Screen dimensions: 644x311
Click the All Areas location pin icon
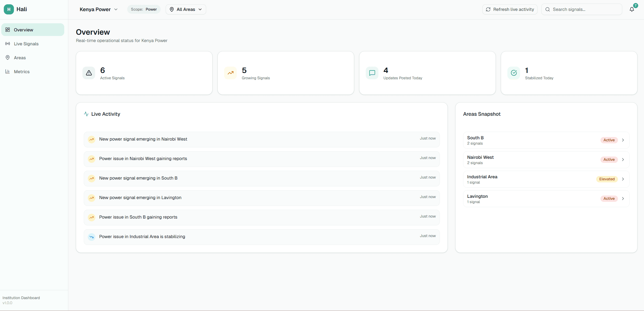(x=172, y=9)
